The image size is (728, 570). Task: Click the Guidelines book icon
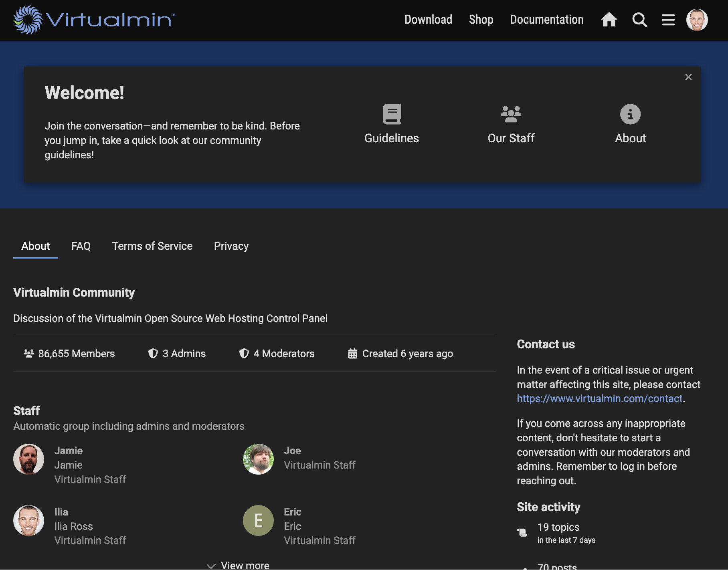click(x=392, y=114)
